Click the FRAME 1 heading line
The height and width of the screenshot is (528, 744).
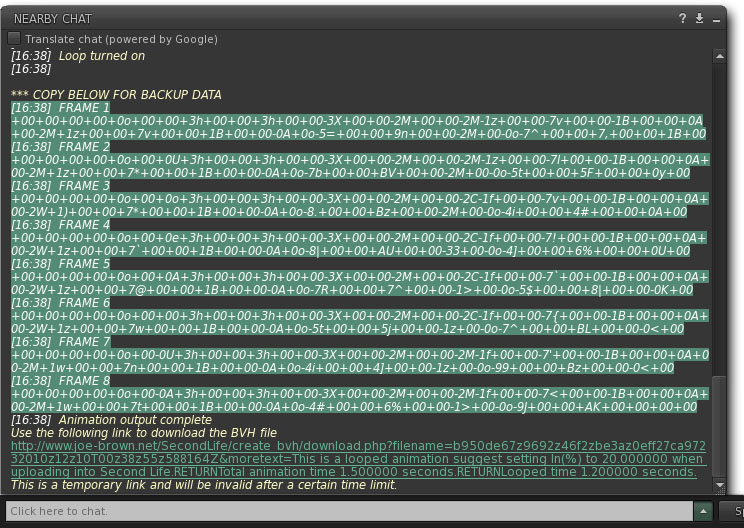point(60,108)
